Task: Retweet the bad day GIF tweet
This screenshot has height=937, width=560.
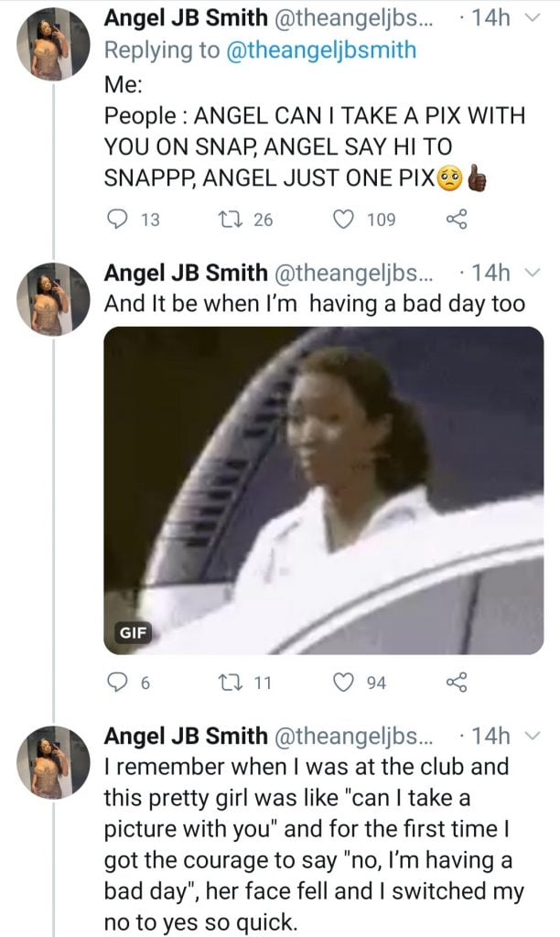Action: [x=232, y=681]
